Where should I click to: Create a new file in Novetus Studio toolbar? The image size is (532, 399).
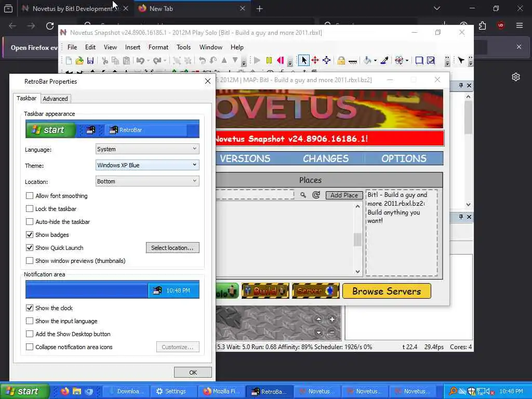coord(69,61)
